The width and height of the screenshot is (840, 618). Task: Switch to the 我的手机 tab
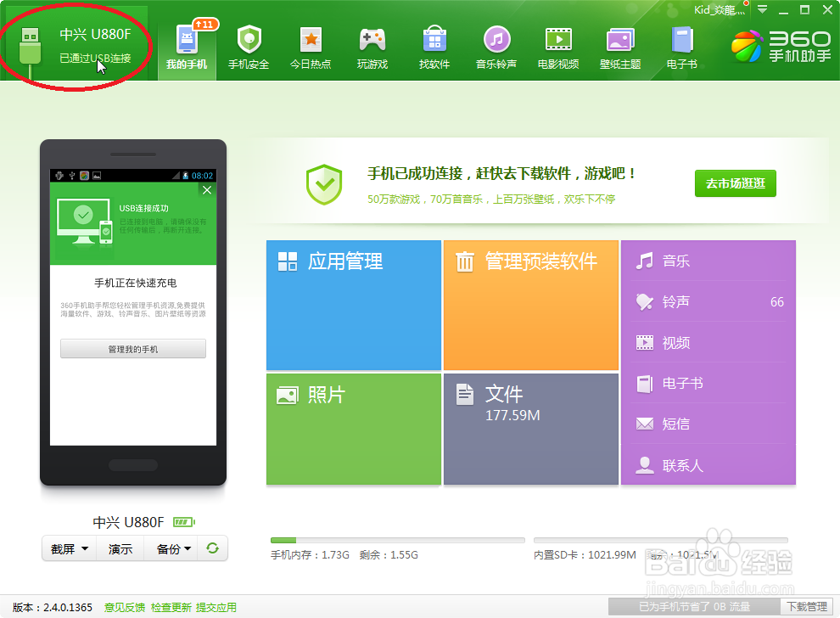[187, 46]
